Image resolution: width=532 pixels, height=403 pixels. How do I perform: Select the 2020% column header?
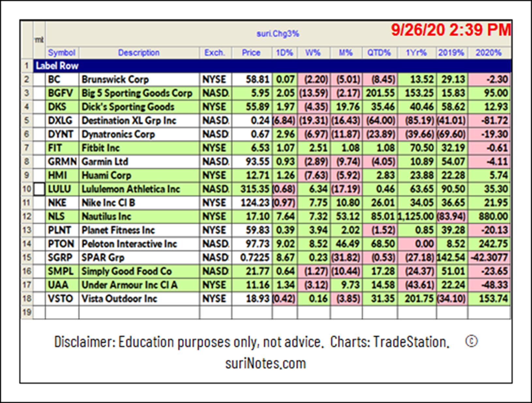(488, 53)
